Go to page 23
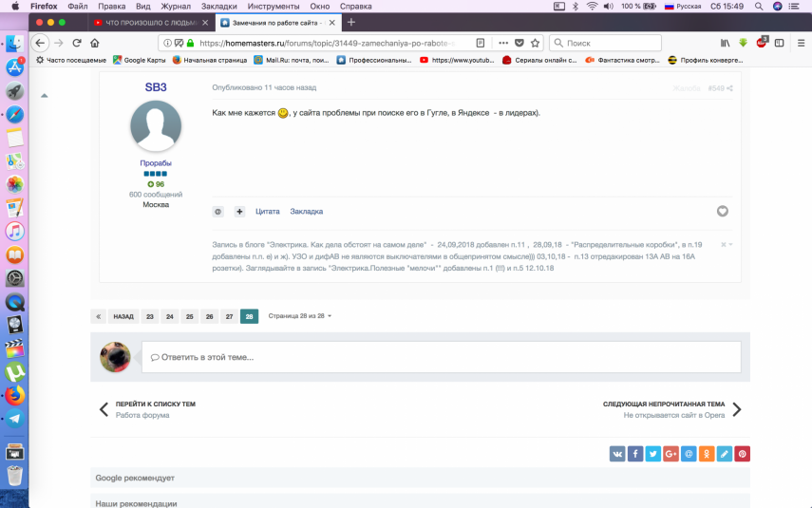 pyautogui.click(x=150, y=316)
